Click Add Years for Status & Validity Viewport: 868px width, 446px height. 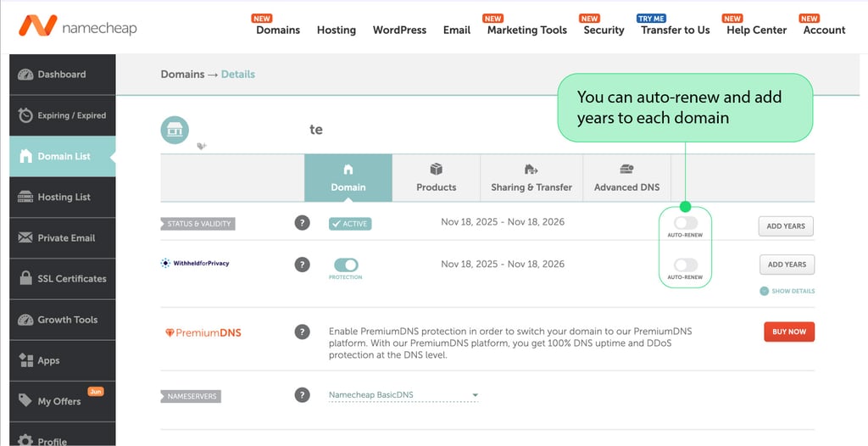[786, 226]
